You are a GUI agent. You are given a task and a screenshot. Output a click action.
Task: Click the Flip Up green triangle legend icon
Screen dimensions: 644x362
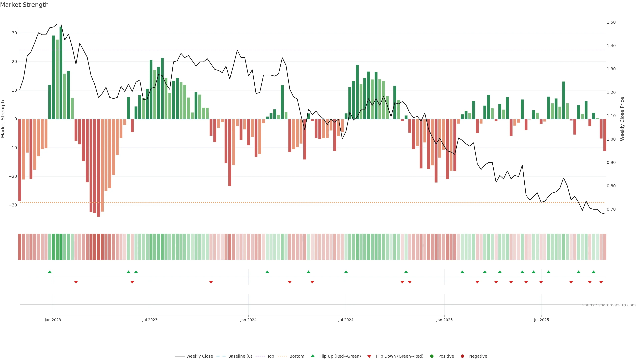point(312,356)
